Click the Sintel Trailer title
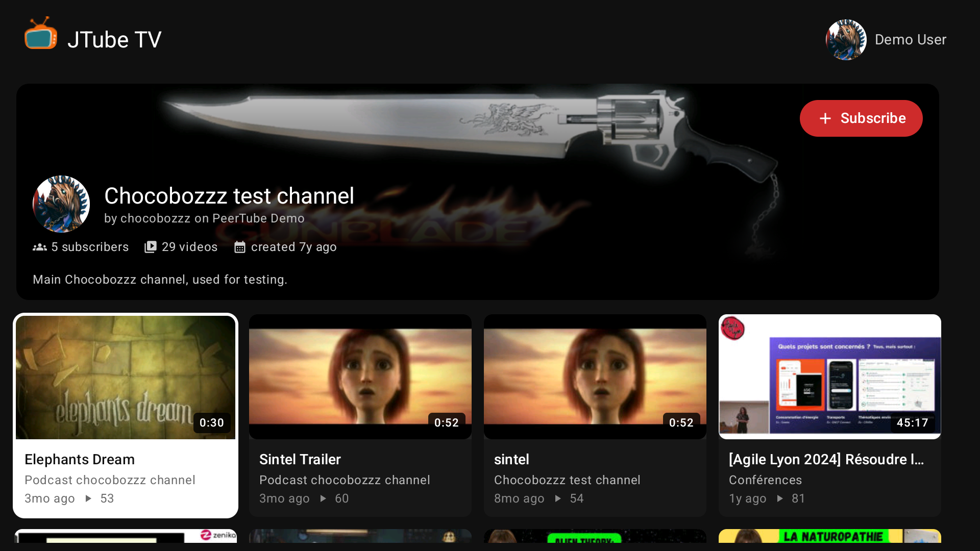The height and width of the screenshot is (551, 980). point(300,459)
